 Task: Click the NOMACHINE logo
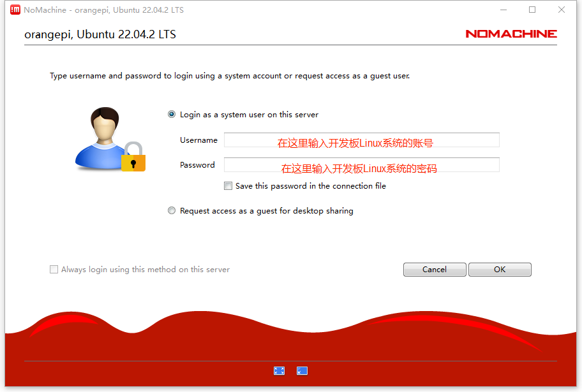tap(511, 34)
